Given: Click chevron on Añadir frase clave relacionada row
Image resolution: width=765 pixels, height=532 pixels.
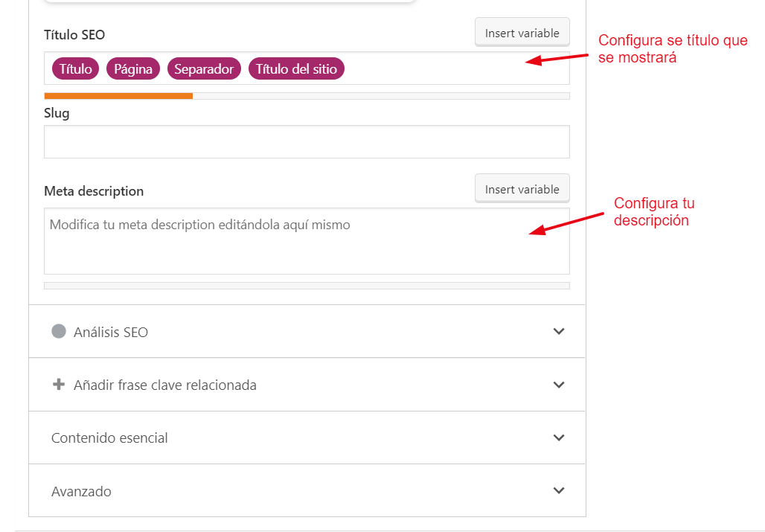Looking at the screenshot, I should coord(559,385).
